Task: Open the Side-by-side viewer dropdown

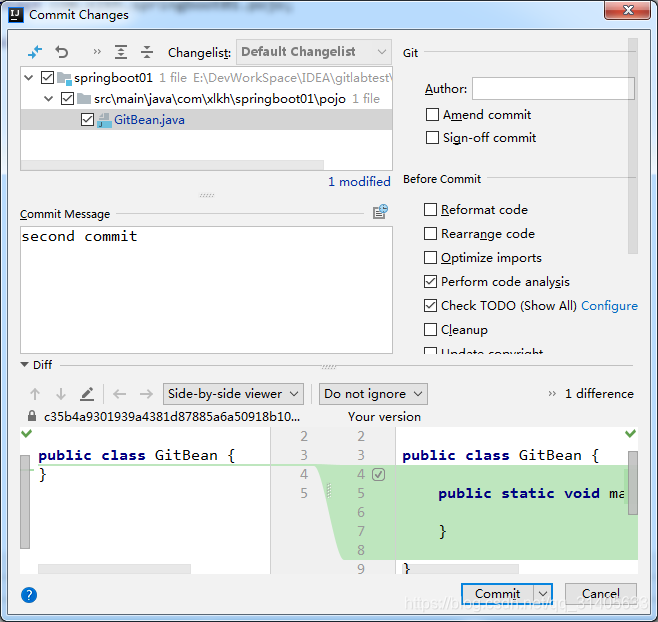Action: [x=233, y=394]
